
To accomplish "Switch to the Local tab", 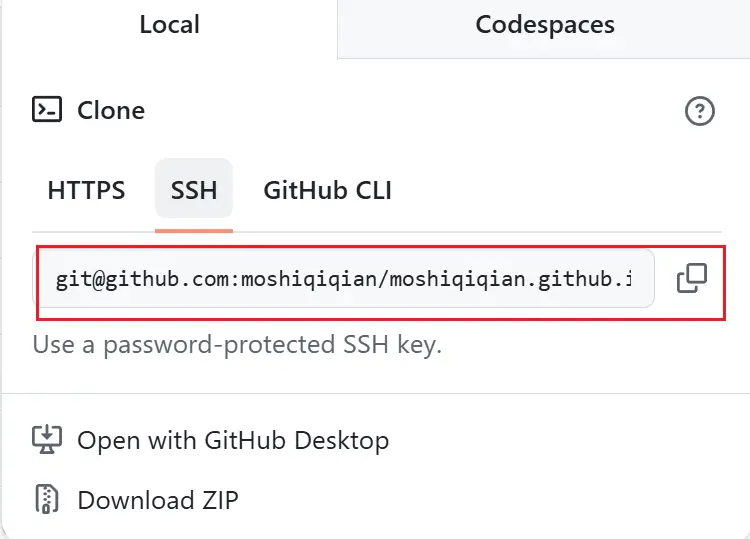I will (169, 25).
